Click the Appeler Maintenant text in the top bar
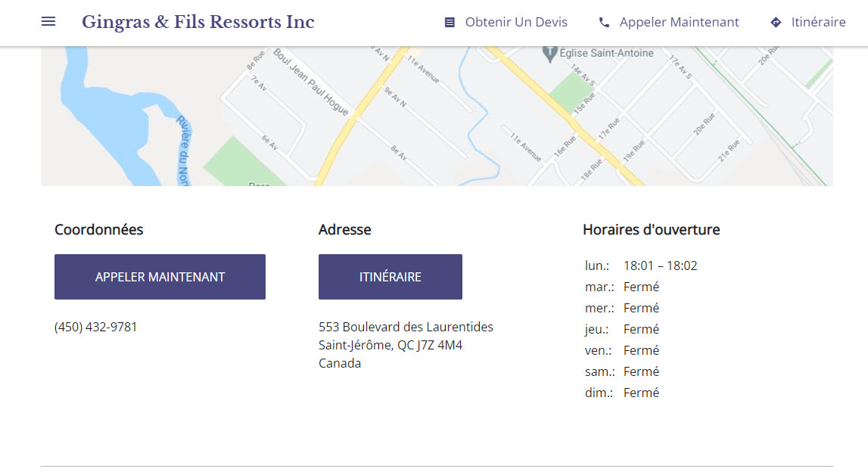Image resolution: width=868 pixels, height=472 pixels. coord(679,23)
